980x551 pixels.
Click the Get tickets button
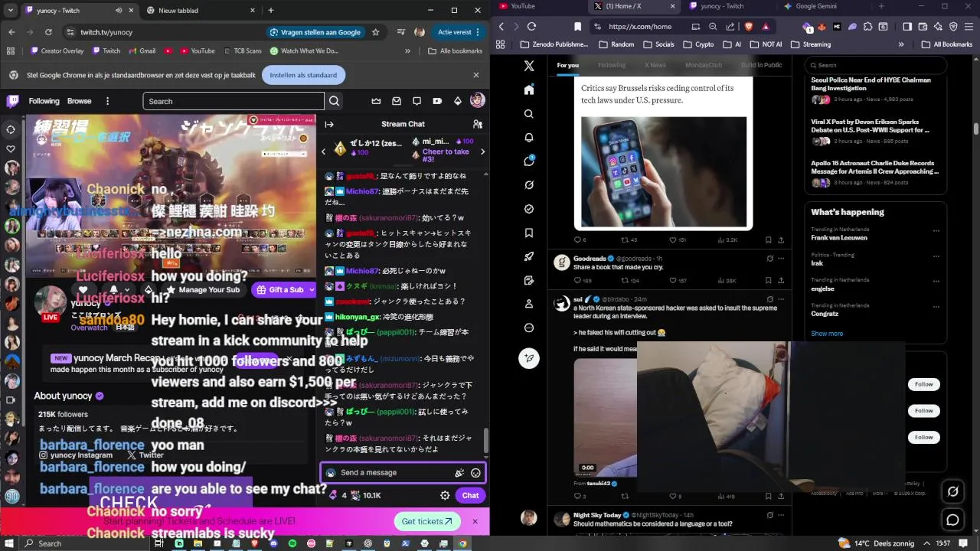[x=427, y=521]
